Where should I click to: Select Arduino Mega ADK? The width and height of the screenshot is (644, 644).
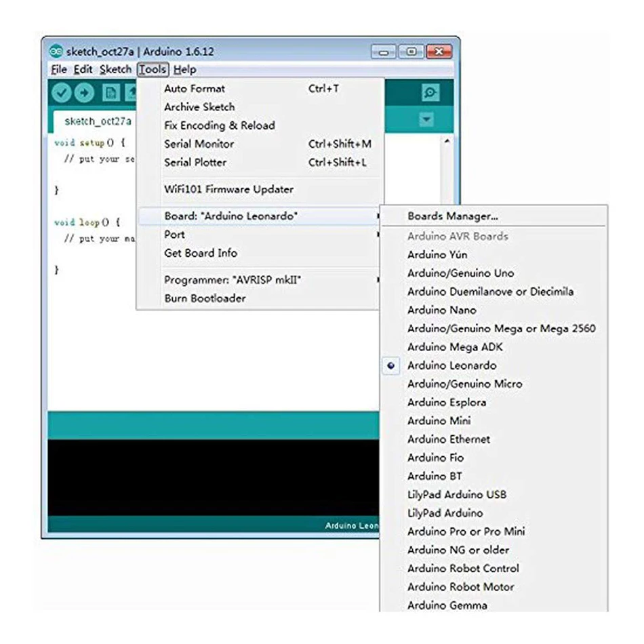(494, 347)
